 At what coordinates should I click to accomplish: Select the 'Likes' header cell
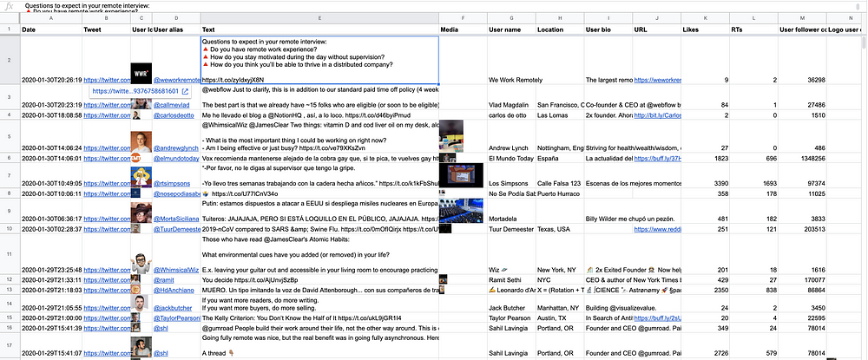705,29
